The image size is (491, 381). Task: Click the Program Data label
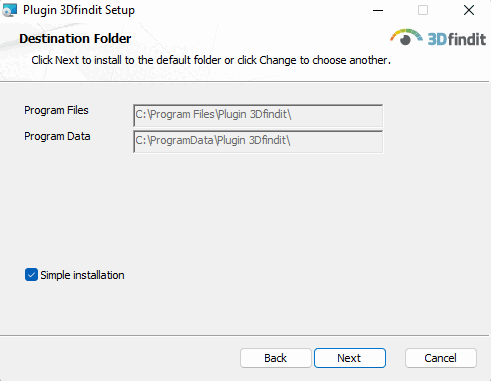click(x=57, y=136)
